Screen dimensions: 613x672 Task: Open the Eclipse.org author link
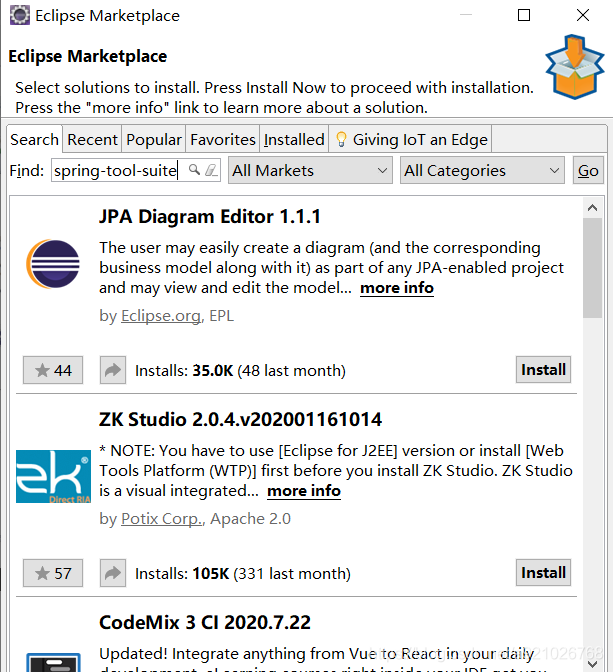point(161,316)
